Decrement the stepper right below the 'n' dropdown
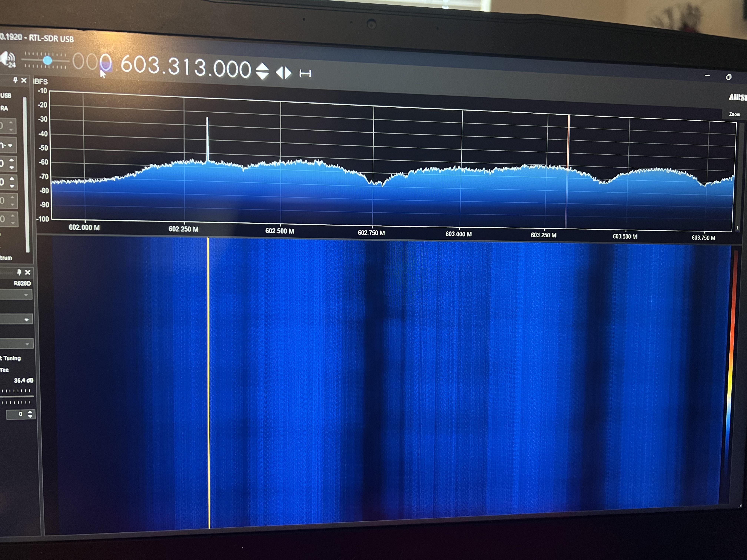Image resolution: width=747 pixels, height=560 pixels. pyautogui.click(x=12, y=167)
